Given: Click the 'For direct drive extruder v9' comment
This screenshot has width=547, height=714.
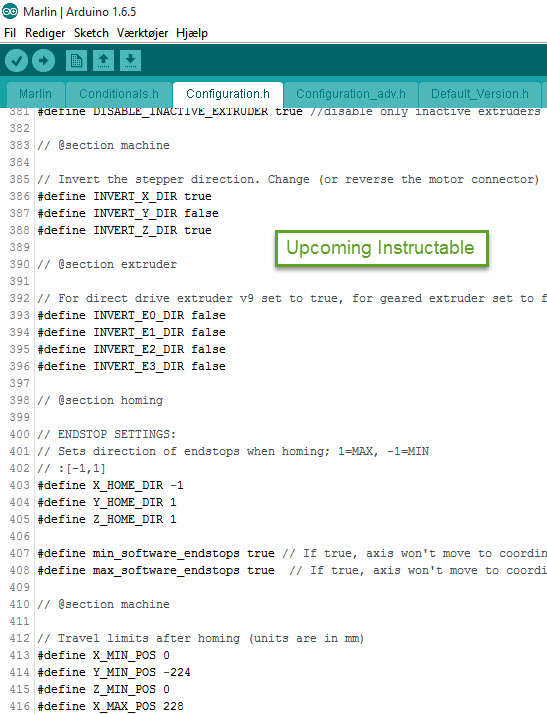Looking at the screenshot, I should pyautogui.click(x=291, y=298).
